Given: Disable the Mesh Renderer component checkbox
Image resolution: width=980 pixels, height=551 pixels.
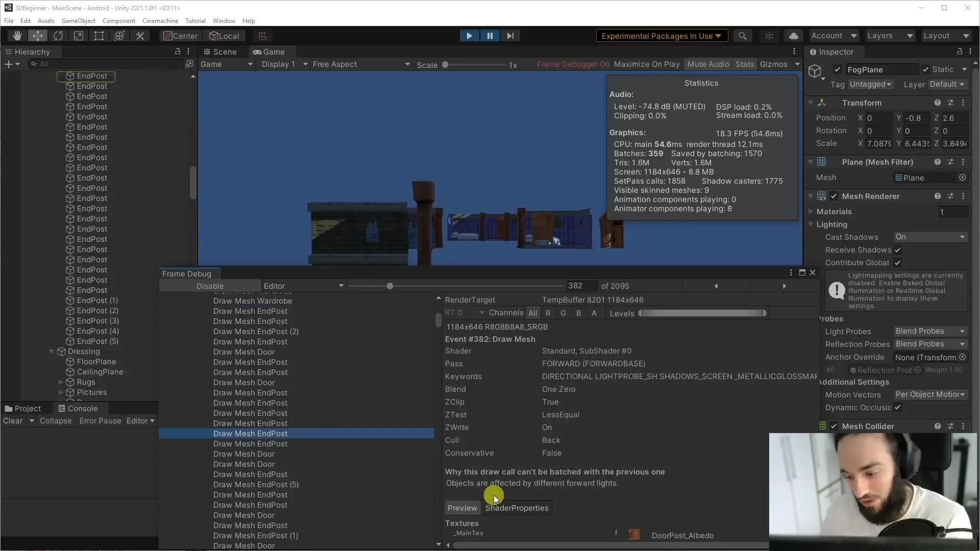Looking at the screenshot, I should [x=834, y=196].
